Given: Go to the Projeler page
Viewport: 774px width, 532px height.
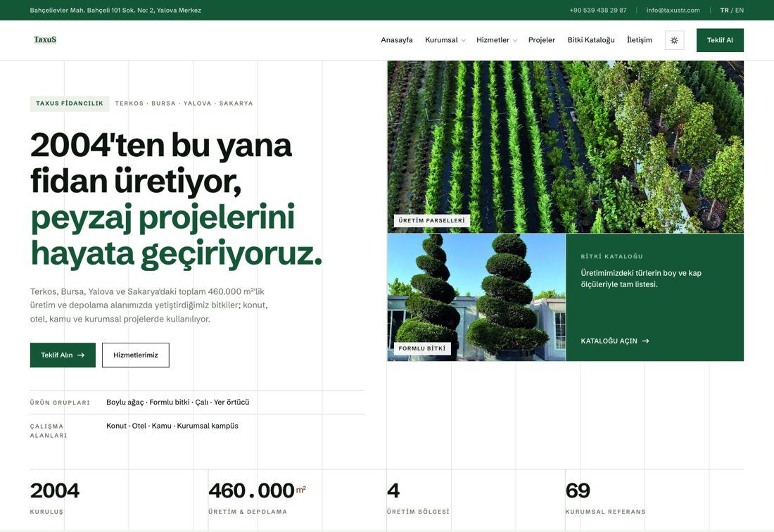Looking at the screenshot, I should pos(542,40).
